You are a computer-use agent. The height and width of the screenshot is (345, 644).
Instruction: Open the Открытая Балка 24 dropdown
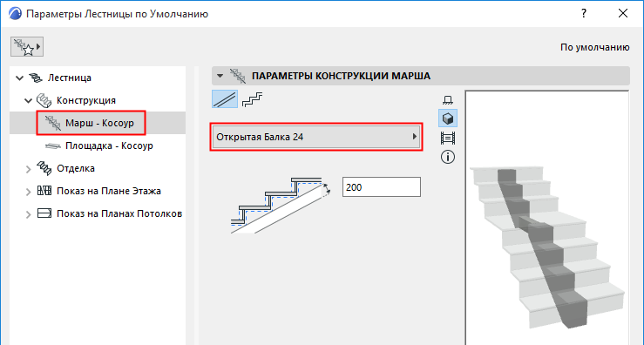pyautogui.click(x=316, y=137)
